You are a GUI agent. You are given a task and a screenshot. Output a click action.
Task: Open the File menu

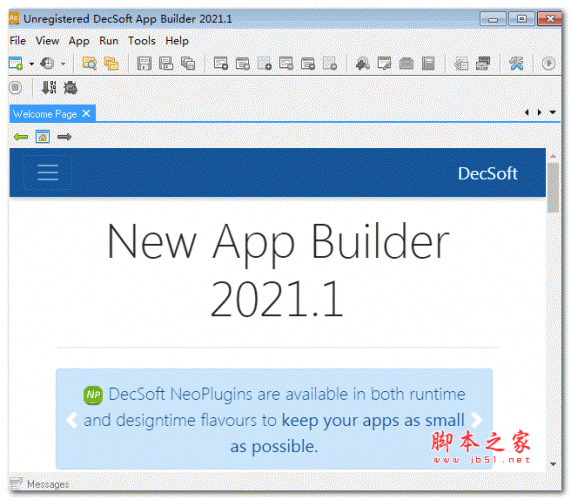[17, 41]
